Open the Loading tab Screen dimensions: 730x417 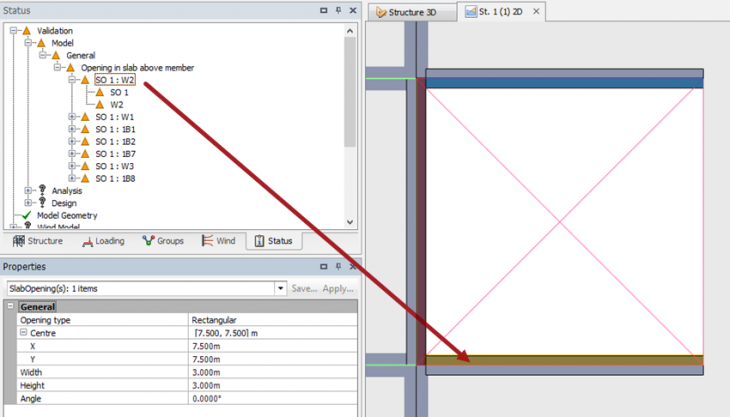109,241
